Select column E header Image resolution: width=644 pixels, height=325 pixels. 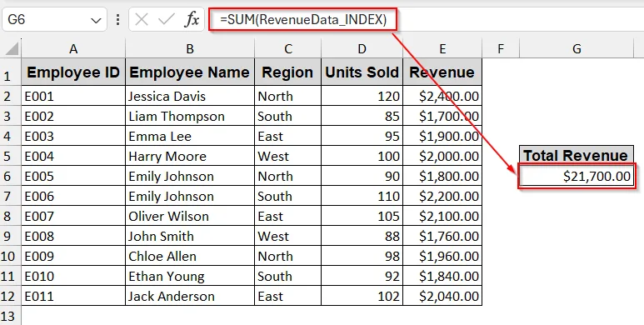(442, 49)
